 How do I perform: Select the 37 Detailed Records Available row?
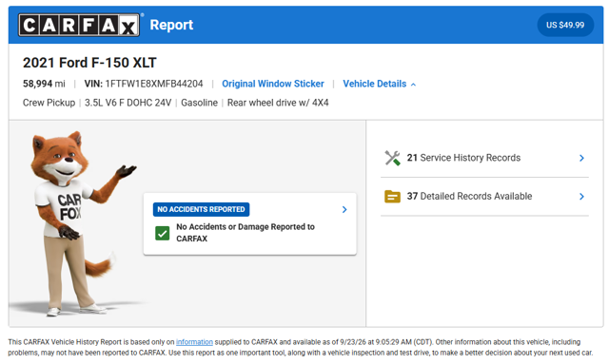click(x=484, y=197)
